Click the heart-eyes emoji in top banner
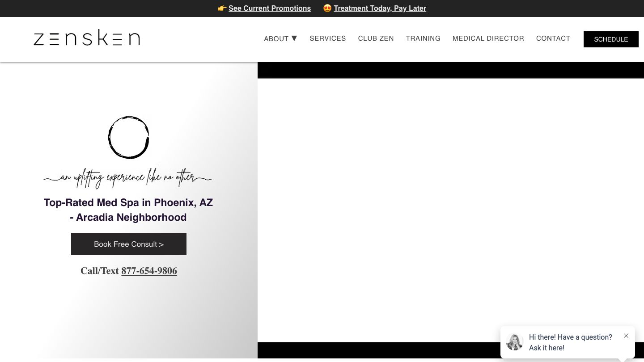 pyautogui.click(x=327, y=8)
